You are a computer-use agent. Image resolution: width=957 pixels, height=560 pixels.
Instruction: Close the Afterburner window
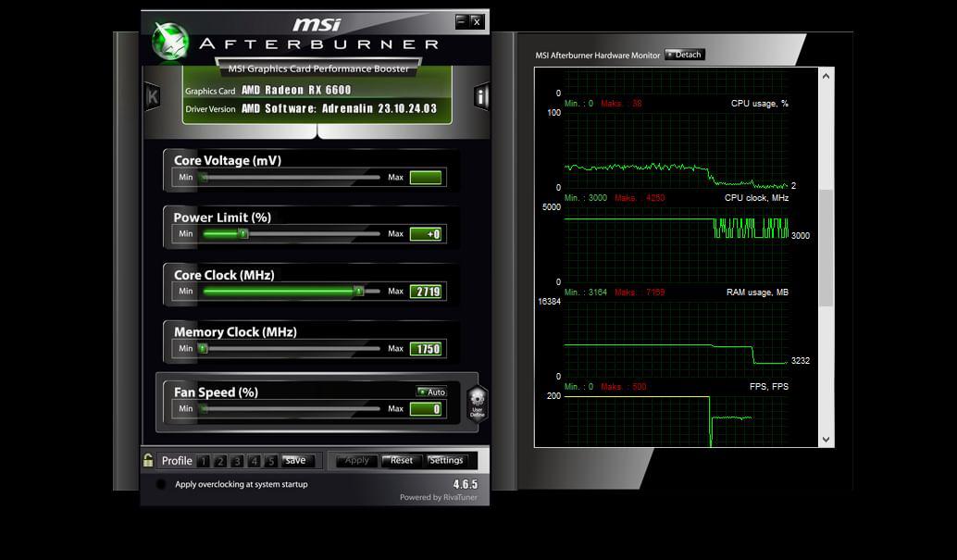[x=478, y=21]
